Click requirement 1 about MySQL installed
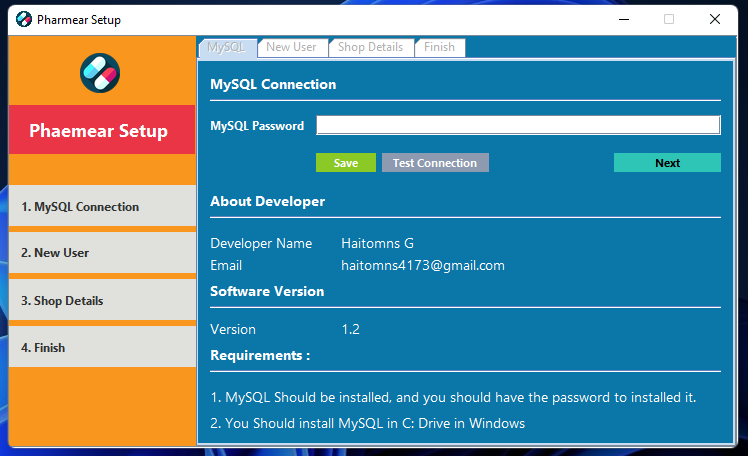The width and height of the screenshot is (748, 456). tap(453, 397)
